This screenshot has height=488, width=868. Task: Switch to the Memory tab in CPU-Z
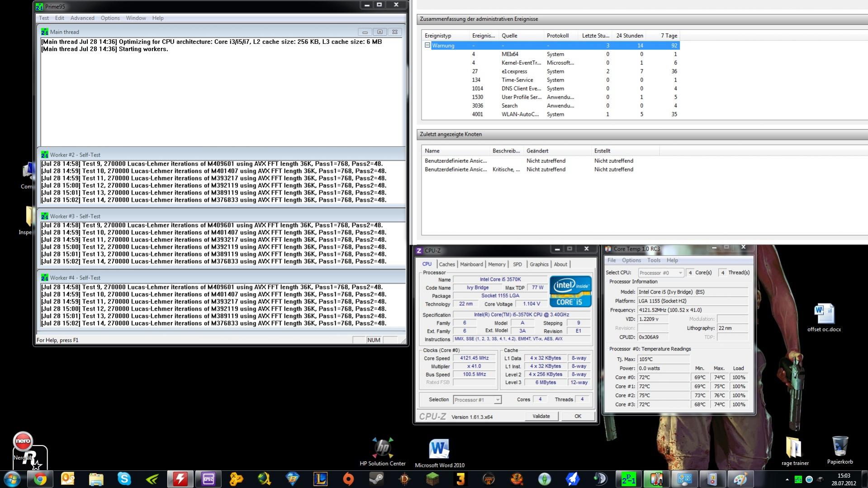(497, 265)
